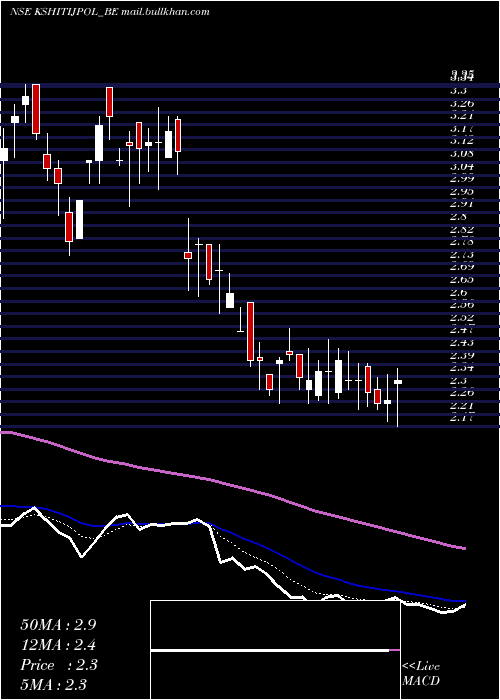The image size is (500, 700).
Task: Click the 2.91 price axis label
Action: click(462, 204)
